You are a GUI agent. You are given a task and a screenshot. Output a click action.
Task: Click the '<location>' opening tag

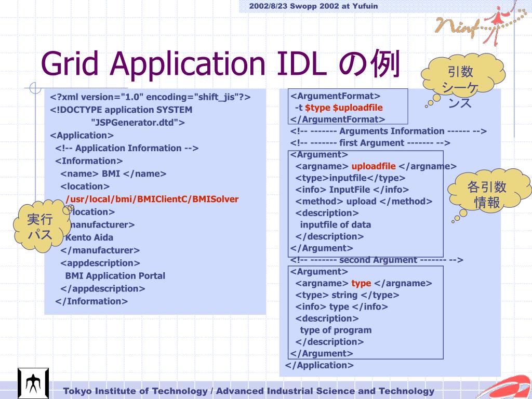tap(85, 187)
